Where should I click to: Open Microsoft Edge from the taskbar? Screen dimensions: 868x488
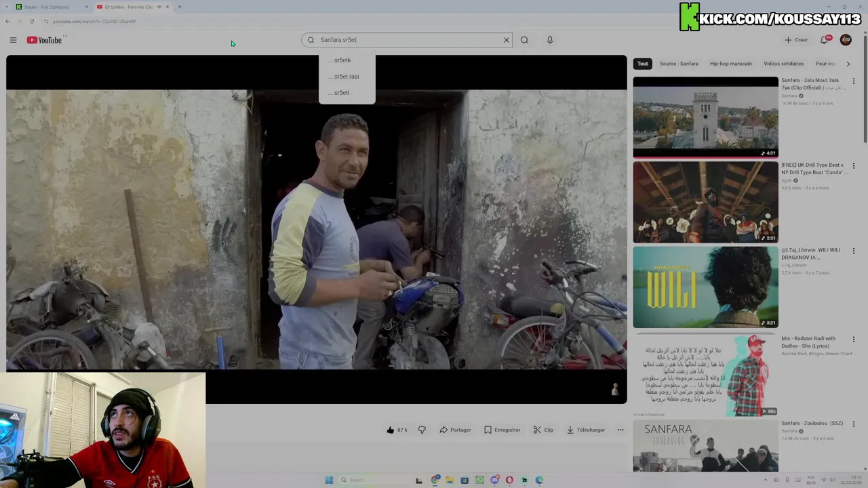pos(539,480)
